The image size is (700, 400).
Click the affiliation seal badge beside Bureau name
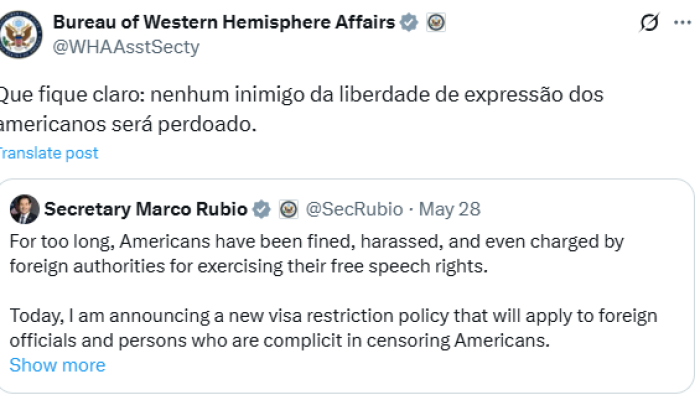pyautogui.click(x=436, y=23)
